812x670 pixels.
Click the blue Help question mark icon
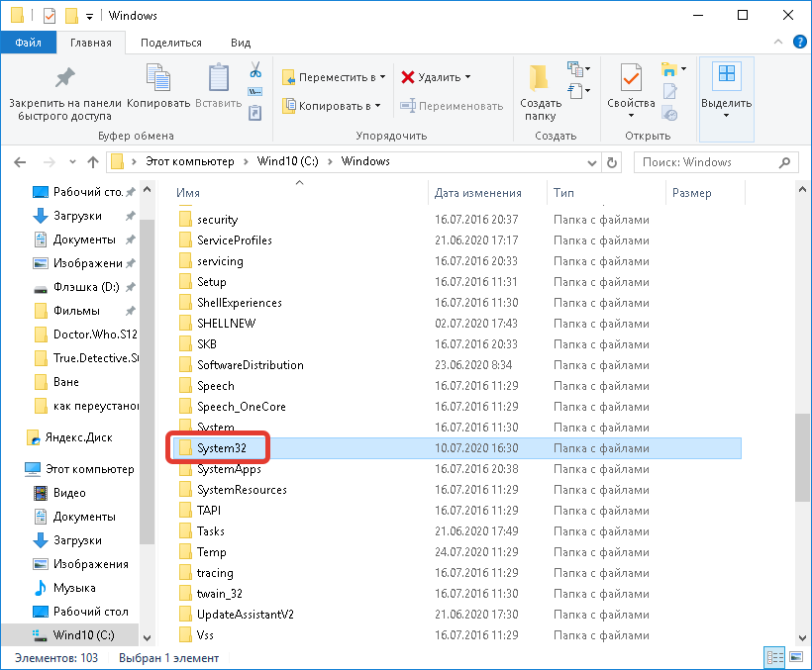[x=799, y=42]
